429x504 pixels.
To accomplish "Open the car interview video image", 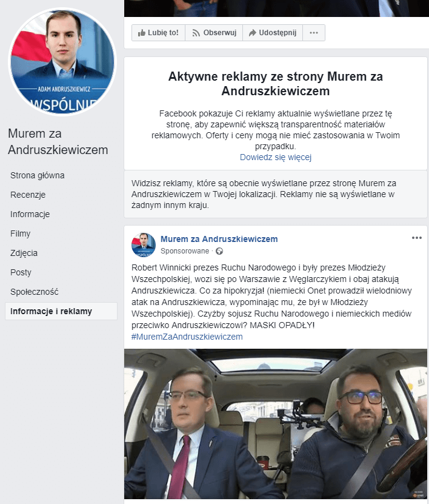I will click(276, 424).
